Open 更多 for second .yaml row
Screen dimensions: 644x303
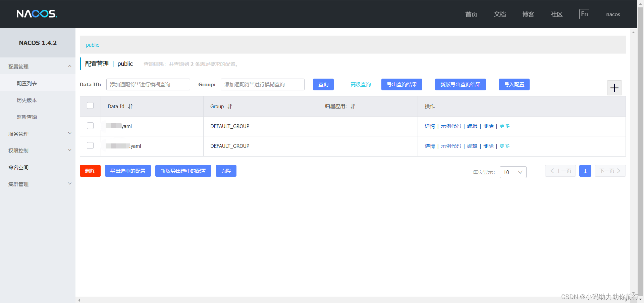point(505,146)
